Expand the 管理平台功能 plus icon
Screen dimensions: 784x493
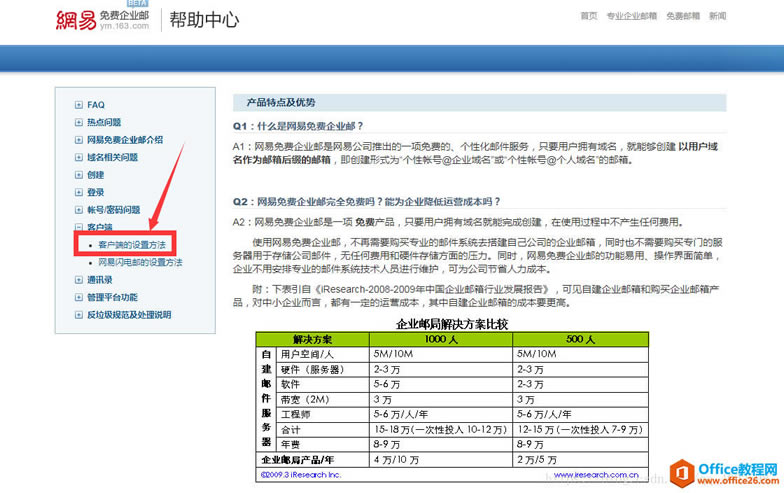tap(78, 298)
